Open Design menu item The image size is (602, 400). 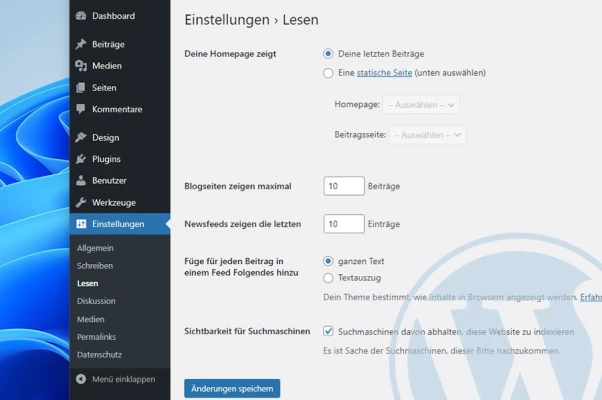[x=120, y=137]
